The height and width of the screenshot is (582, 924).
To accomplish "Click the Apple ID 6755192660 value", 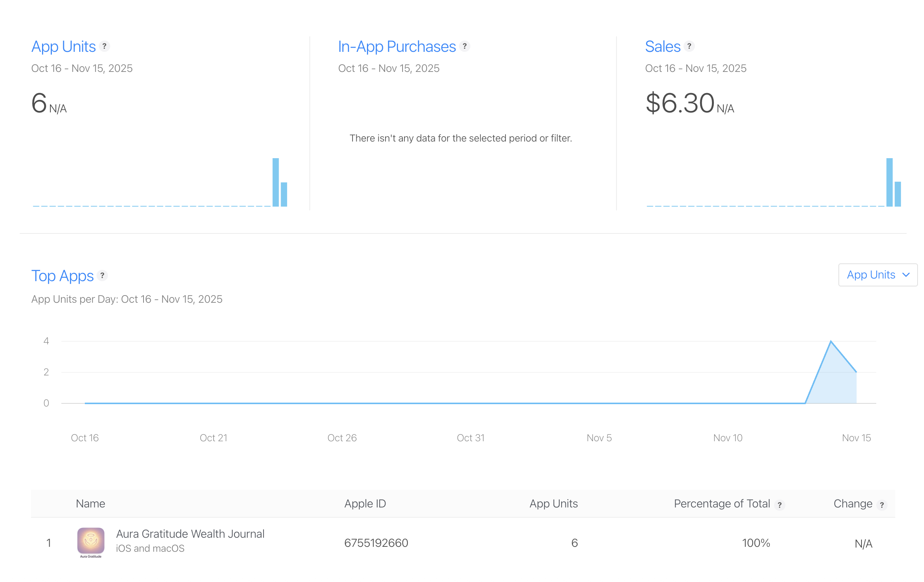I will point(376,543).
